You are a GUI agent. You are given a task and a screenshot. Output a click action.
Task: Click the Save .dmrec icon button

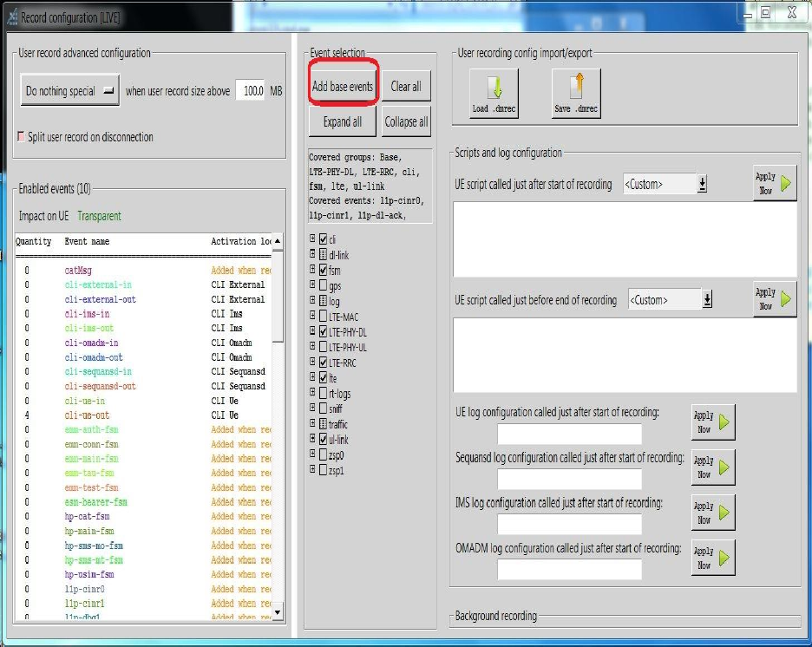click(576, 93)
